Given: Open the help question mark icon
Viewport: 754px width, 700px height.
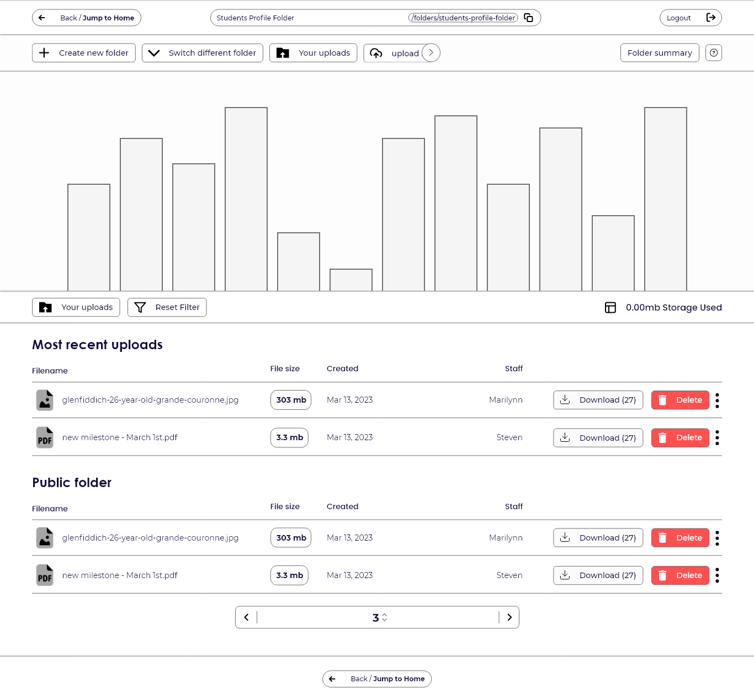Looking at the screenshot, I should tap(714, 53).
